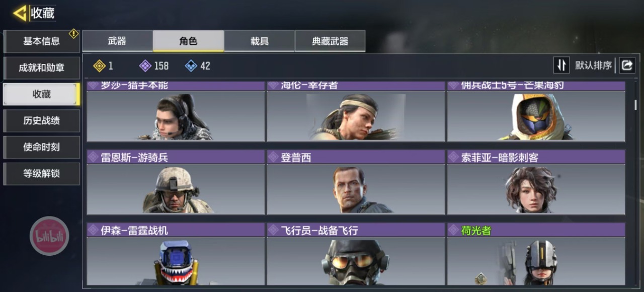Switch to the 载具 tab

click(x=259, y=41)
